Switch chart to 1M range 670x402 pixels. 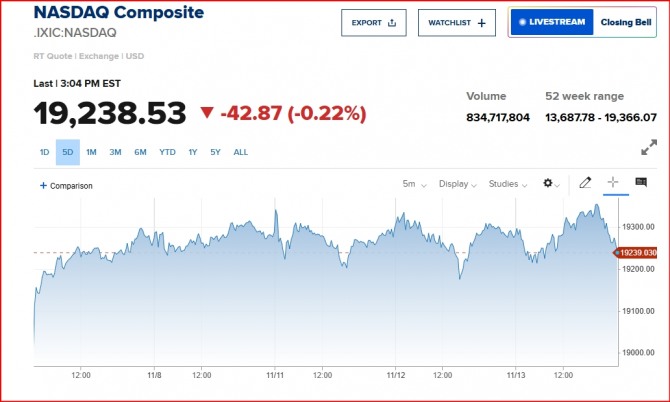click(91, 152)
